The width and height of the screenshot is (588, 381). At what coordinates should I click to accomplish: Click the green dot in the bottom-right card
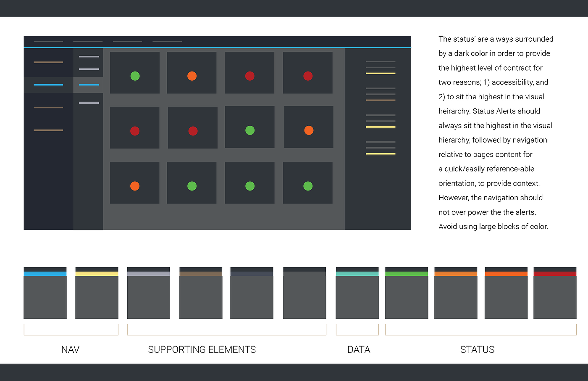pos(308,186)
